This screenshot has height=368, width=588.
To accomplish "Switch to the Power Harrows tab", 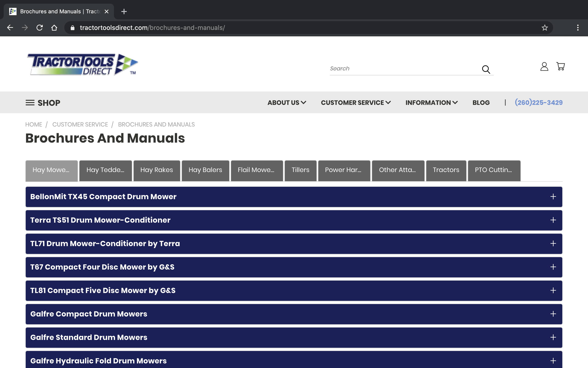I will (344, 171).
